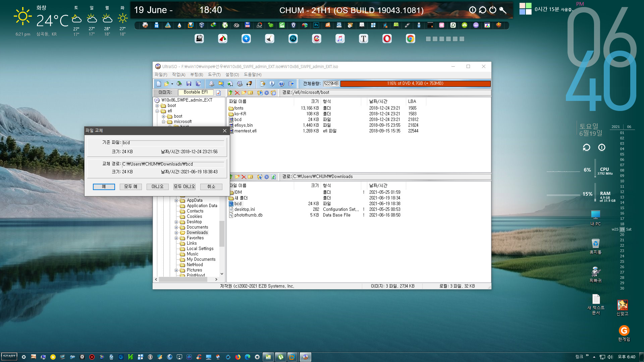Click the floppy Save icon
This screenshot has height=362, width=644.
(x=189, y=84)
